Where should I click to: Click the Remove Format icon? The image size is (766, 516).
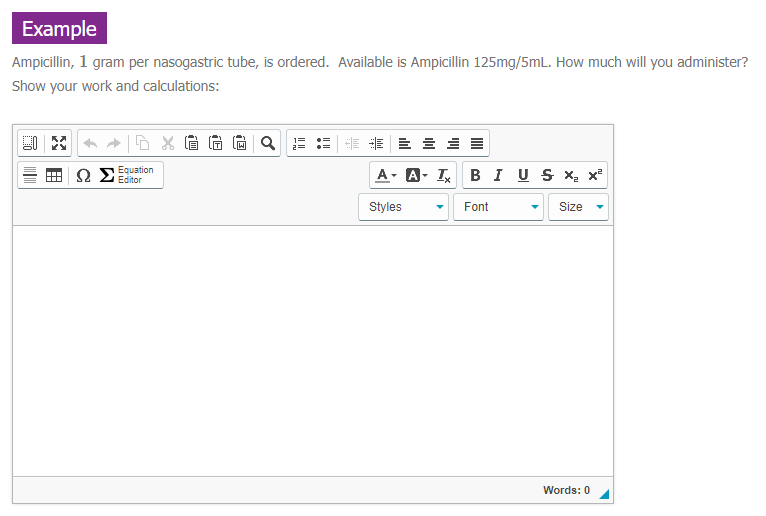coord(444,175)
